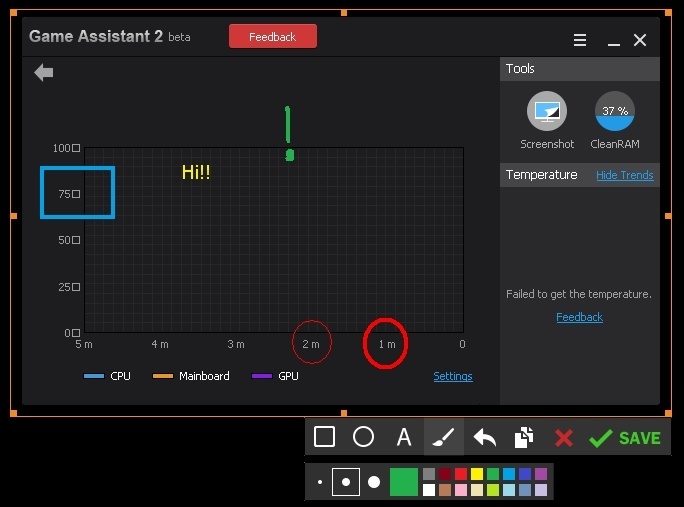
Task: Pick the sky blue color swatch
Action: click(509, 474)
